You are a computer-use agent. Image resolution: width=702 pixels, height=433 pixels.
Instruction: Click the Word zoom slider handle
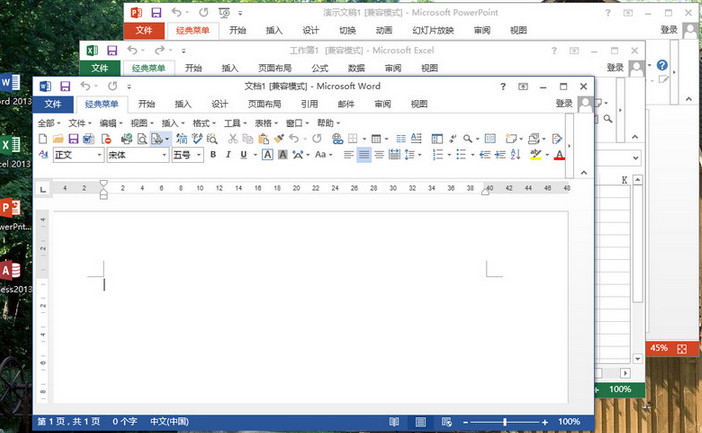click(x=505, y=422)
